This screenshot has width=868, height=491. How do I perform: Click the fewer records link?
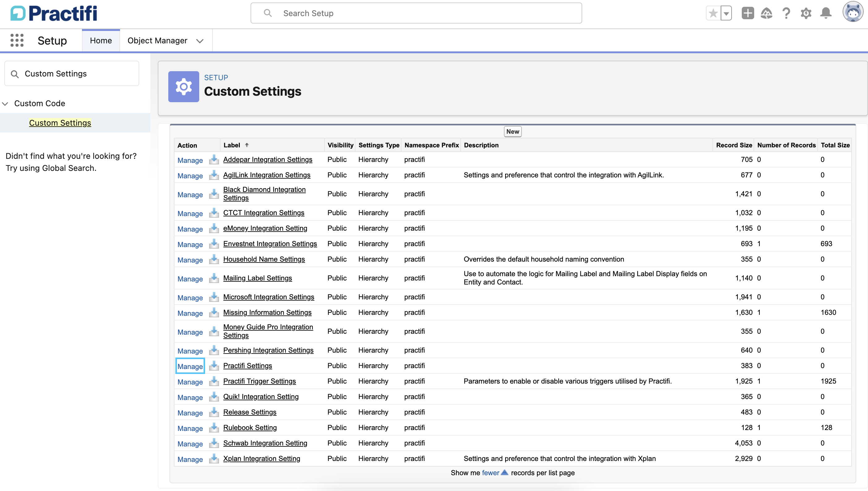point(490,473)
